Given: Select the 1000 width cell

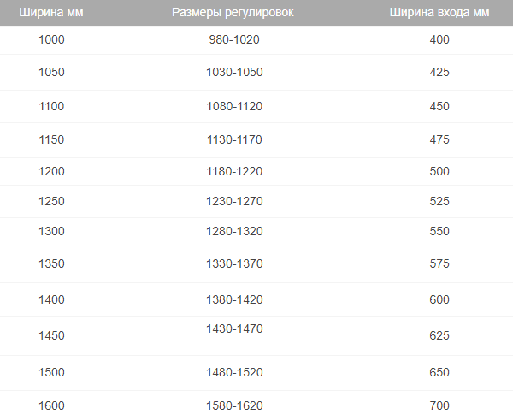Looking at the screenshot, I should coord(51,39).
